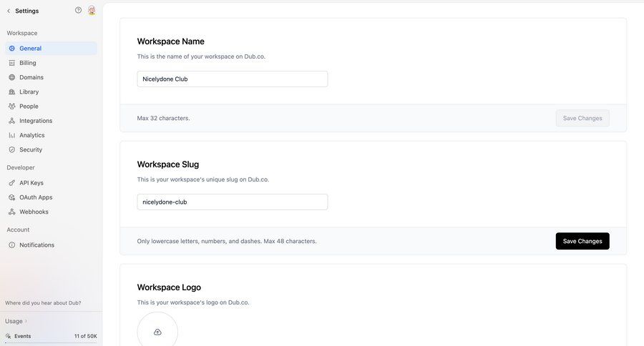
Task: Go to Billing settings
Action: (x=52, y=63)
